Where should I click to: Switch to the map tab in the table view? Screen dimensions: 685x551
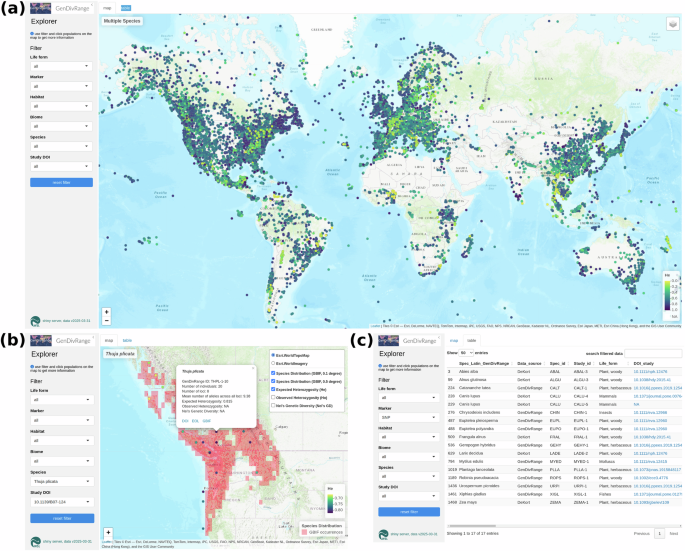coord(454,340)
